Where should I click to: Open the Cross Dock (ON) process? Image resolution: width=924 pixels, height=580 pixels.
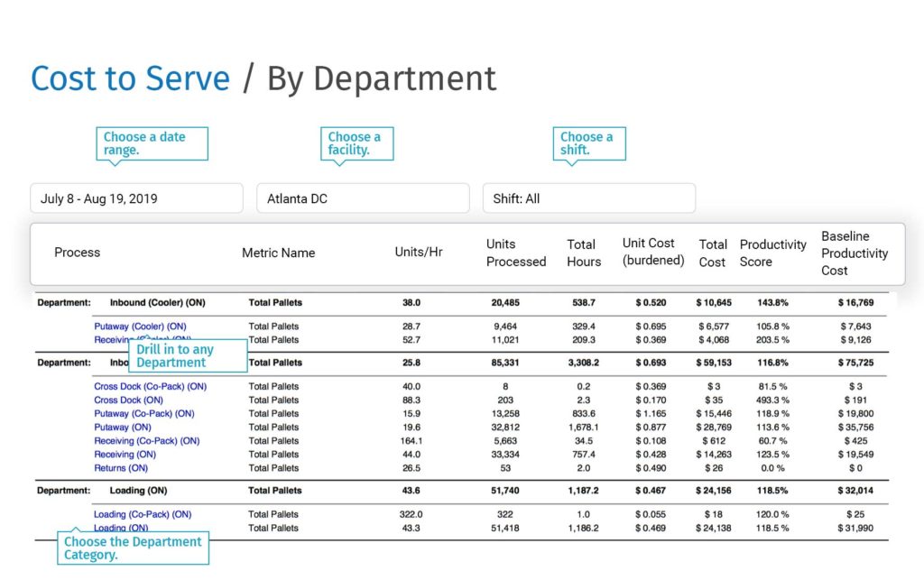click(128, 400)
